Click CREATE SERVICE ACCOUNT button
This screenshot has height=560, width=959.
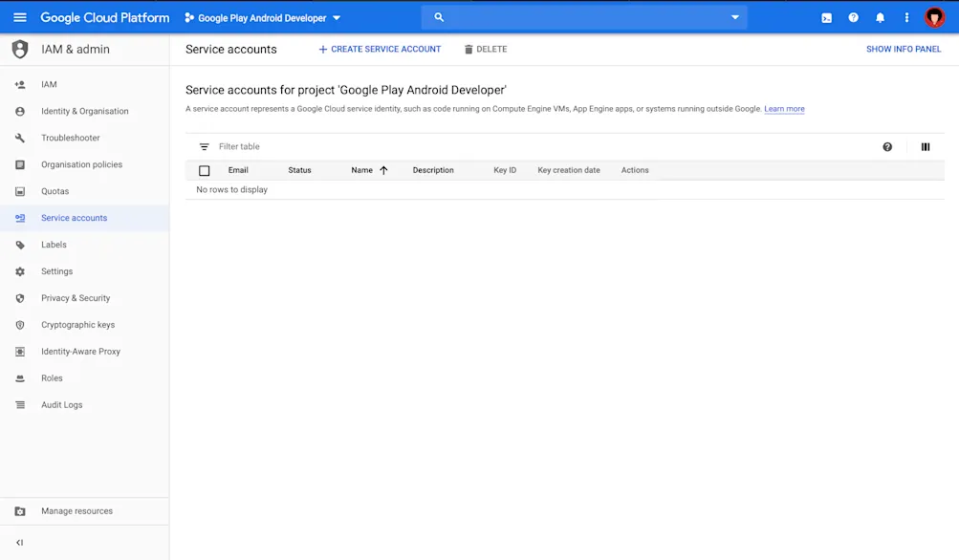[x=380, y=49]
